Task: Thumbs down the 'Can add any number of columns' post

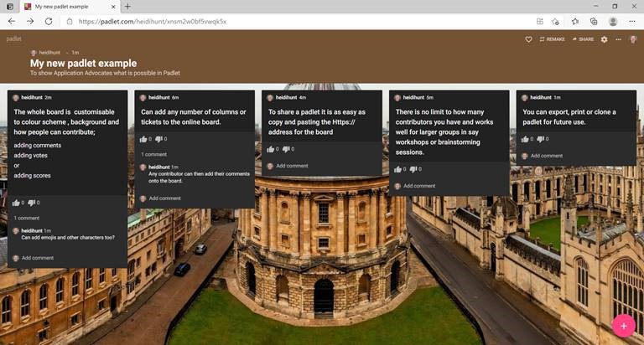Action: (x=157, y=139)
